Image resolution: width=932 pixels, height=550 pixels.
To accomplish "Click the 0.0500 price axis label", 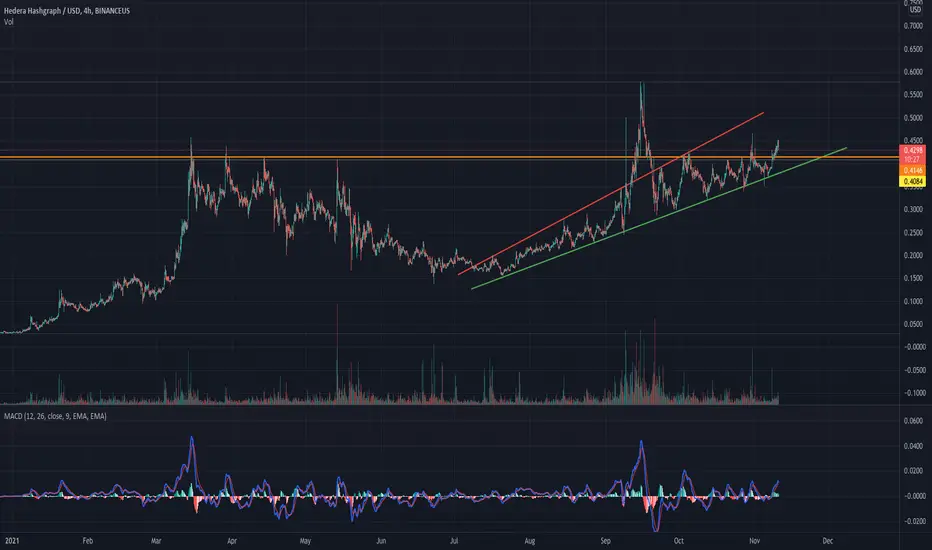I will (x=913, y=324).
